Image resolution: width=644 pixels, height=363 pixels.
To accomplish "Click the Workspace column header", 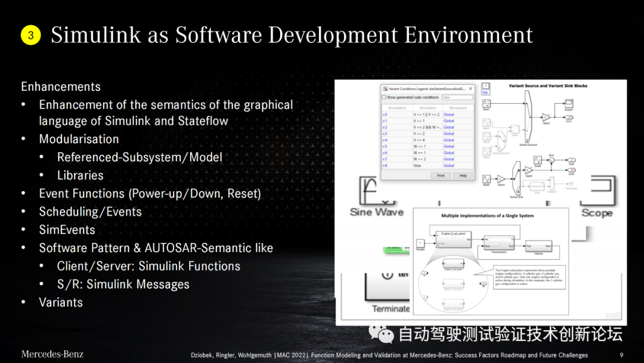I will point(458,107).
